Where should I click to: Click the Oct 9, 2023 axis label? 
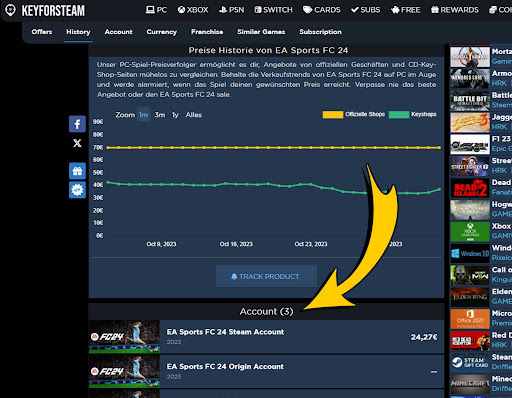tap(161, 244)
